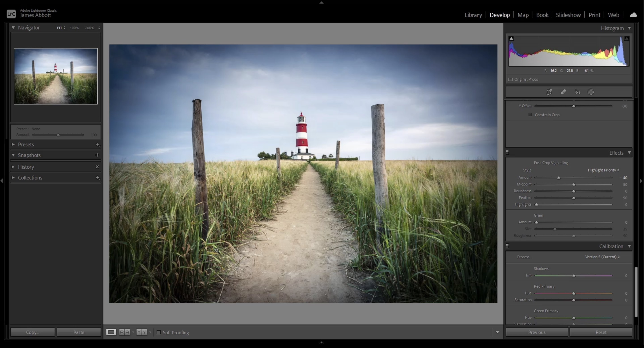The height and width of the screenshot is (348, 644).
Task: Open Before/After view with the Y|Y icon
Action: coord(142,332)
